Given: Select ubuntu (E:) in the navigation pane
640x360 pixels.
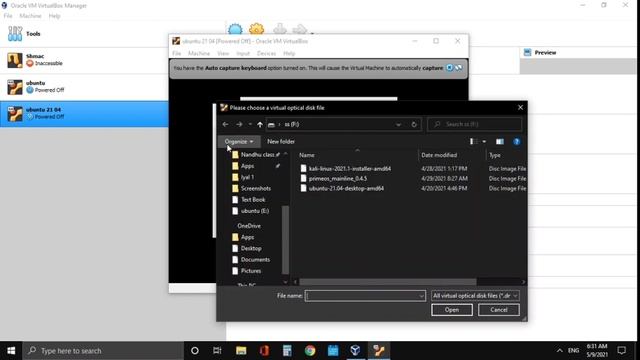Looking at the screenshot, I should (255, 211).
